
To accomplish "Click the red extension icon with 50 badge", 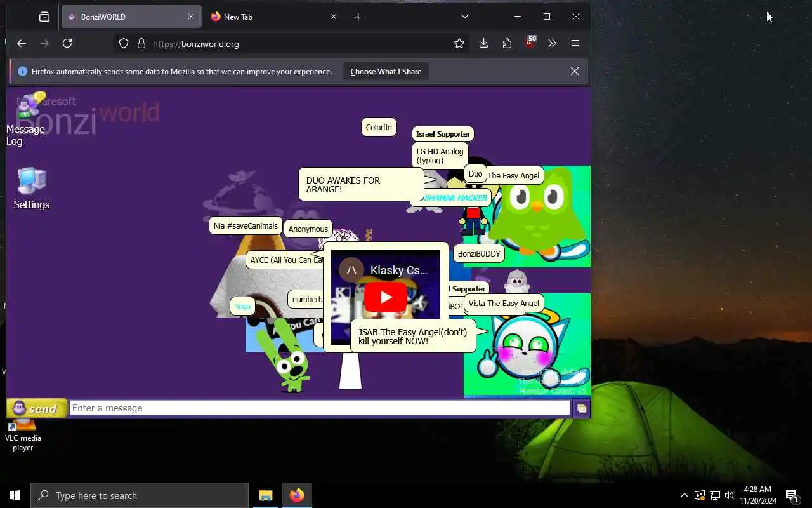I will pos(530,43).
